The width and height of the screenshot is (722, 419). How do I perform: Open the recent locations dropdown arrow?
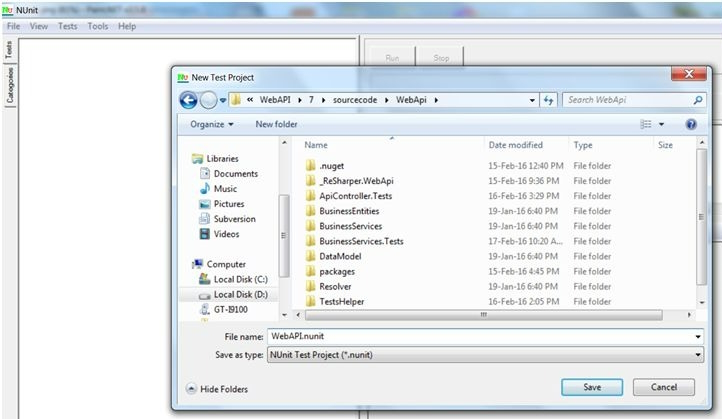click(223, 100)
